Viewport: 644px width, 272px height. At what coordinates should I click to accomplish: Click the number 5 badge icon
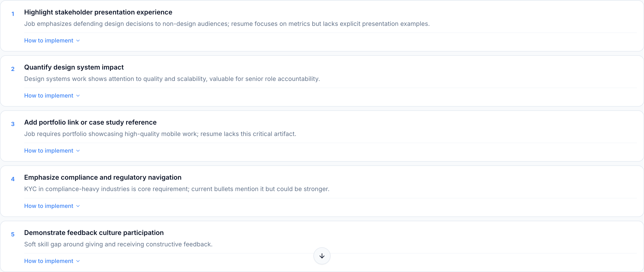[x=13, y=234]
